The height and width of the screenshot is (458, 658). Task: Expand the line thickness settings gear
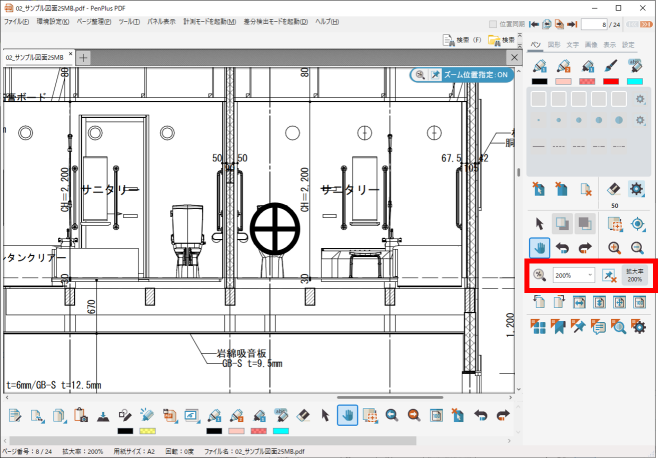coord(641,120)
